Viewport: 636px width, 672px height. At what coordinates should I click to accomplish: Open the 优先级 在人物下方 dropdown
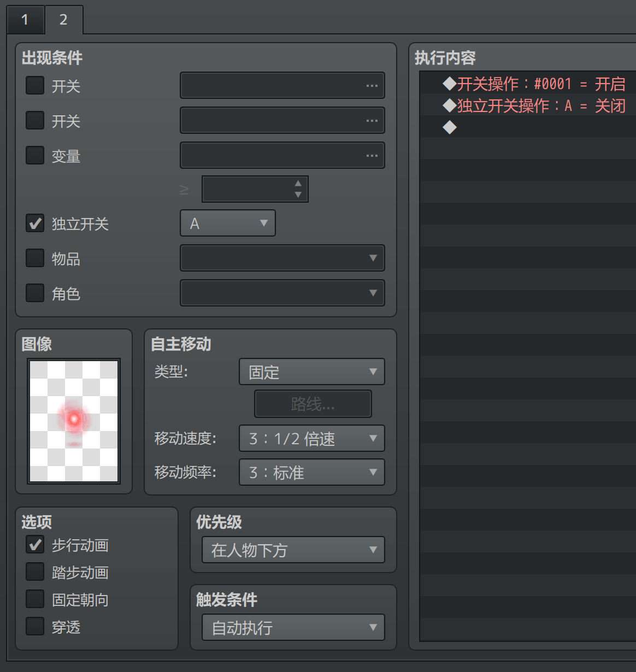click(293, 550)
